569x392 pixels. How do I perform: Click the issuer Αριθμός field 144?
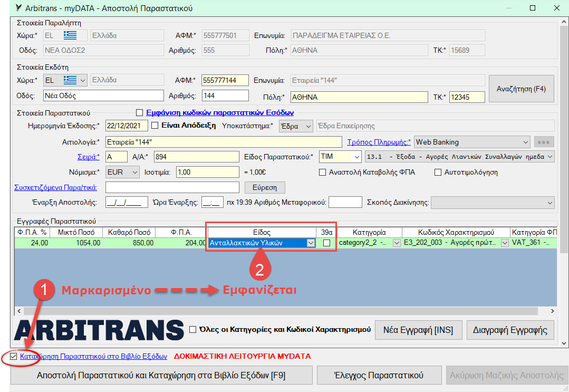tap(225, 96)
